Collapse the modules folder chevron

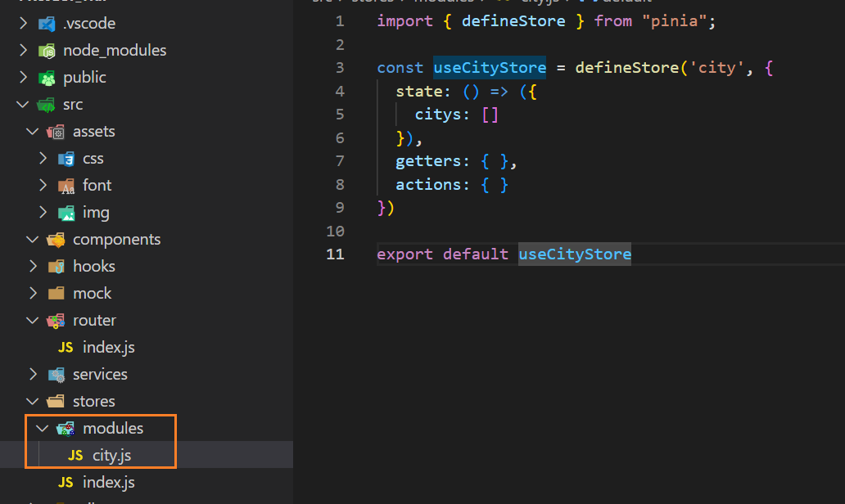(42, 429)
